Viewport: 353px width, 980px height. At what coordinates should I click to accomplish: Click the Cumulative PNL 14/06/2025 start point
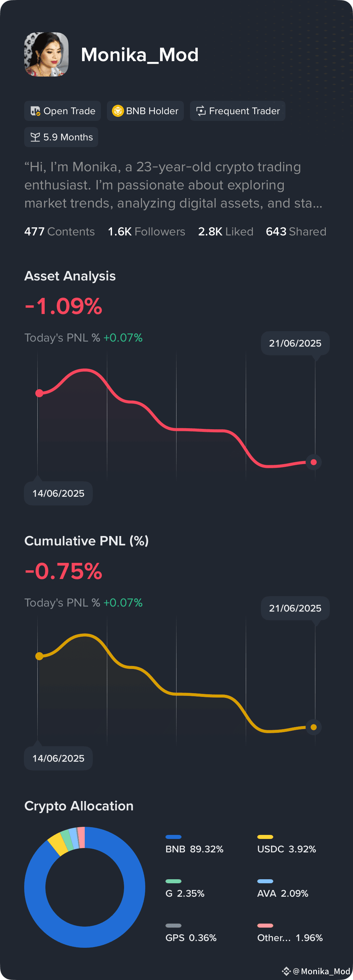pos(39,656)
